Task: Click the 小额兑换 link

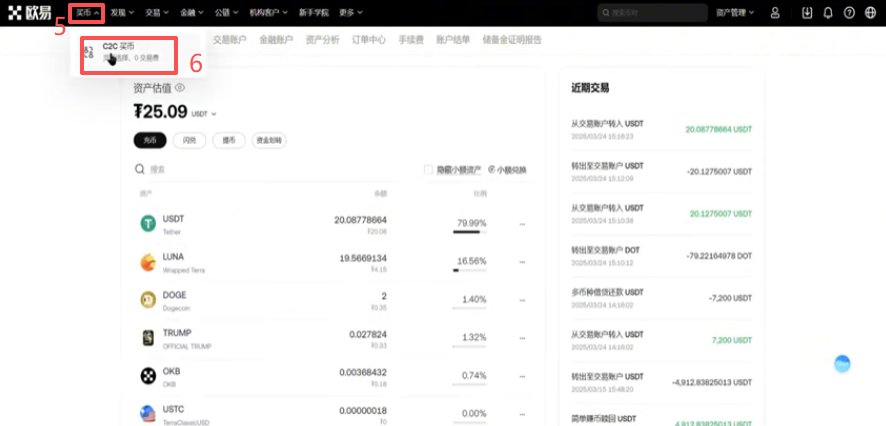Action: [507, 169]
